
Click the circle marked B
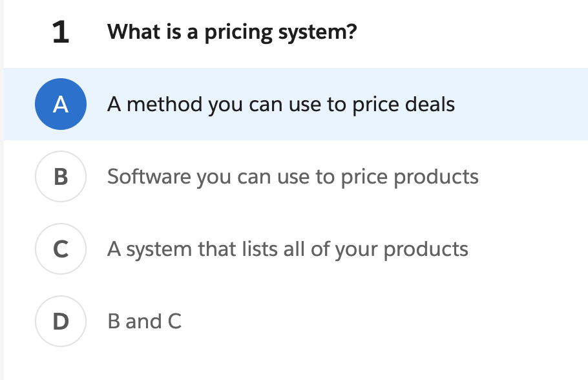(60, 176)
